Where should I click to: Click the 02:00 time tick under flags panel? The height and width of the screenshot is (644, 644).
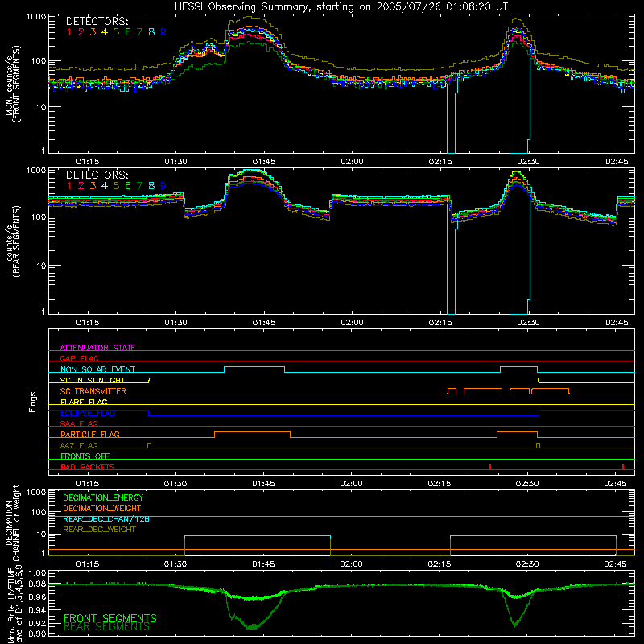pos(352,484)
